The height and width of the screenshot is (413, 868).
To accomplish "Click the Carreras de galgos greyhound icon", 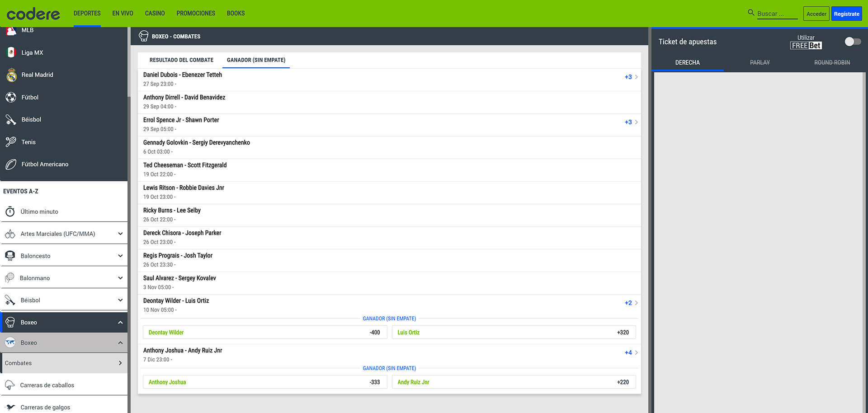I will 10,407.
